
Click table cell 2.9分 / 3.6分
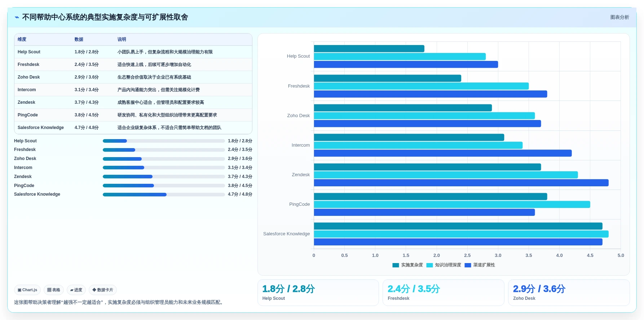87,77
